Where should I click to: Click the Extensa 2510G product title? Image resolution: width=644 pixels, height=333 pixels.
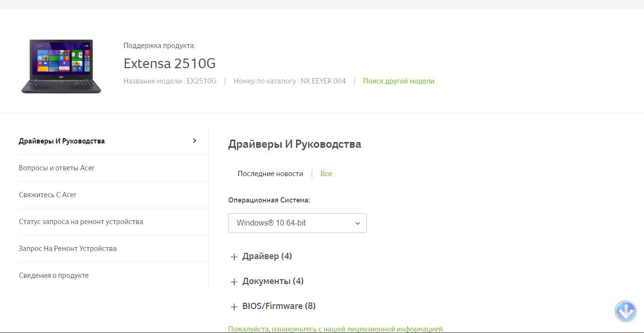[x=170, y=63]
